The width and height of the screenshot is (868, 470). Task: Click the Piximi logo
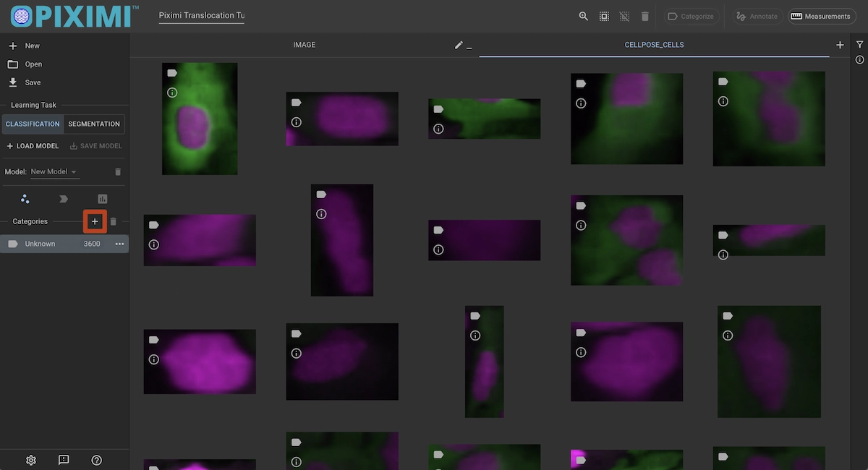coord(75,16)
